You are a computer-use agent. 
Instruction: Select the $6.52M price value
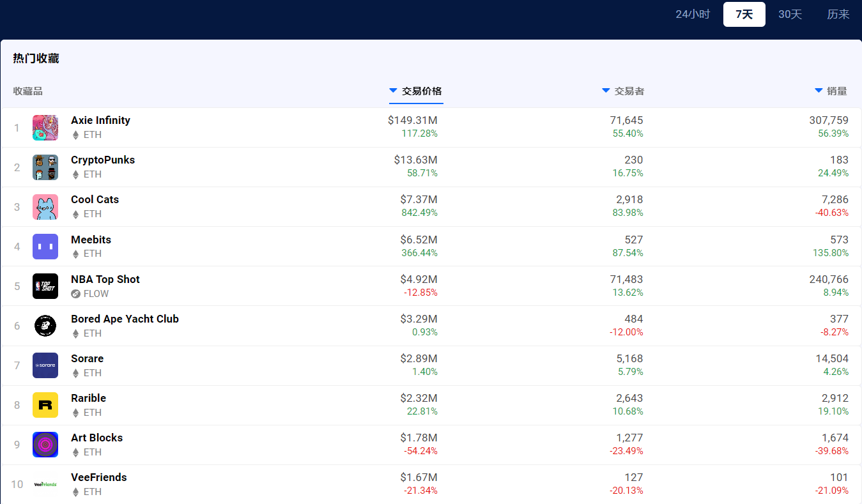coord(419,240)
